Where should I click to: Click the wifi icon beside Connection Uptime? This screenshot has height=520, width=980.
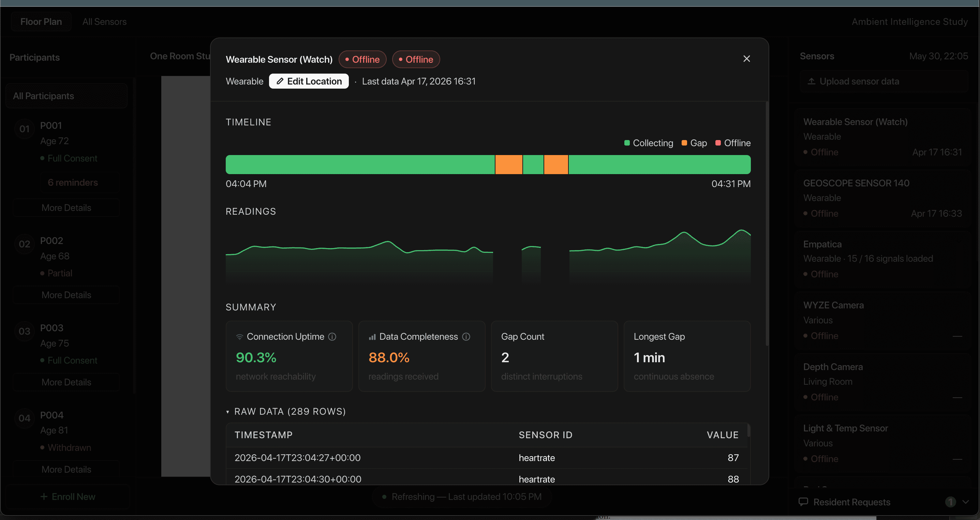[x=239, y=336]
